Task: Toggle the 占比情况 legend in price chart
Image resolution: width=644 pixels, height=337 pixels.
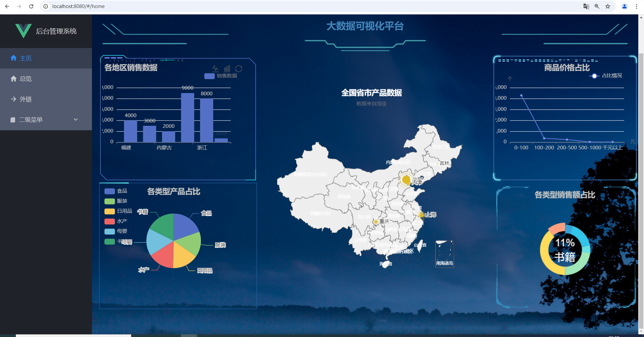Action: (606, 76)
